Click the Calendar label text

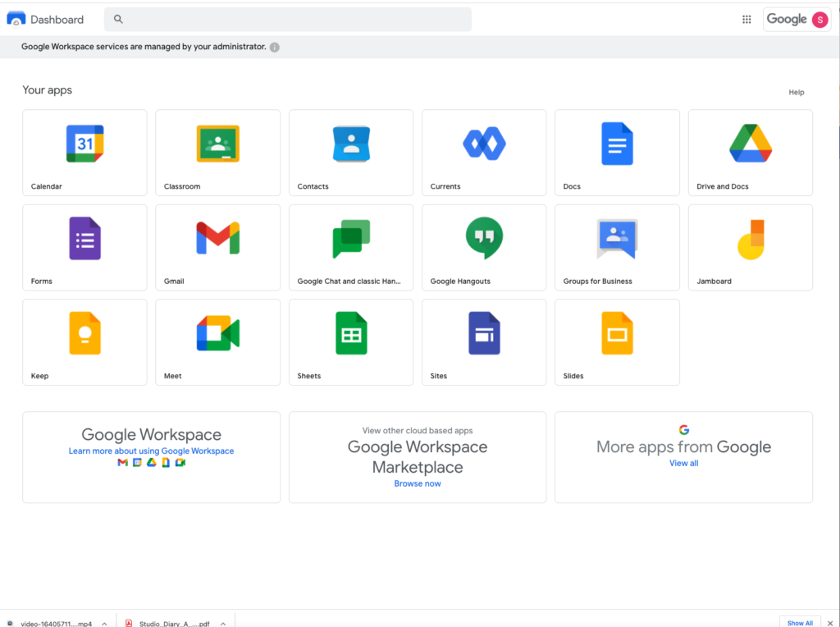pos(46,186)
